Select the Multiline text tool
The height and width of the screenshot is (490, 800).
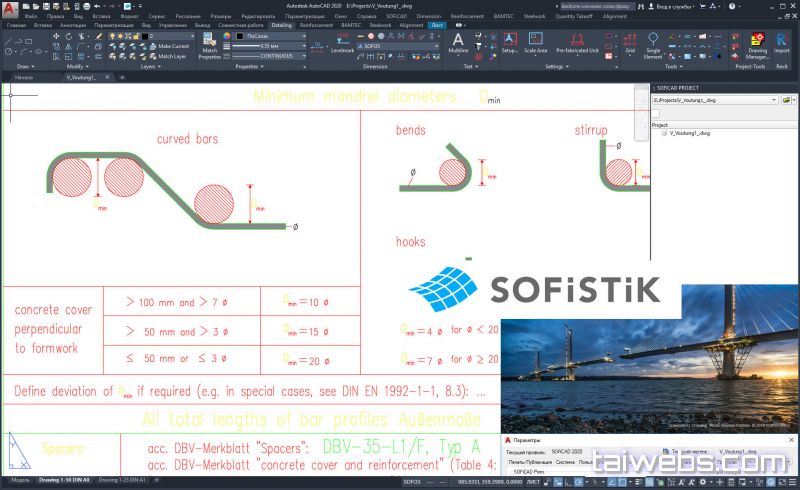click(458, 43)
